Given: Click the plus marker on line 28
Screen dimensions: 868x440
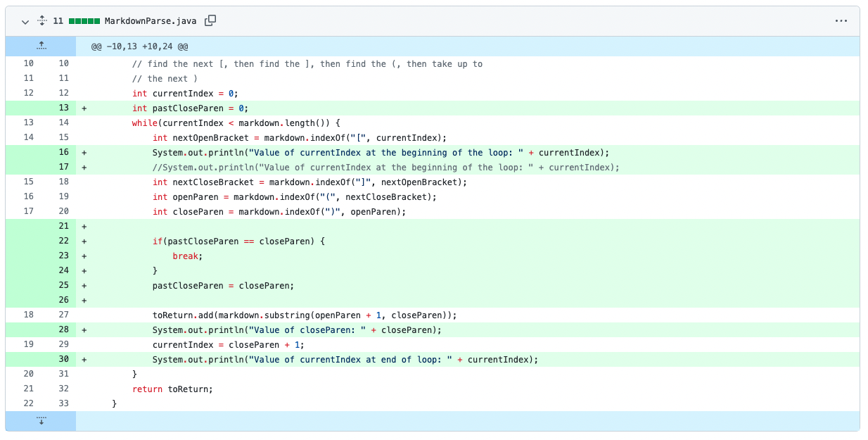Looking at the screenshot, I should click(x=84, y=330).
